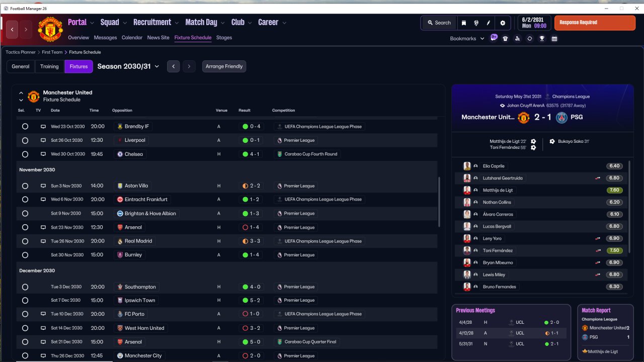Go forward with the right navigation arrow
This screenshot has width=644, height=362.
[26, 30]
